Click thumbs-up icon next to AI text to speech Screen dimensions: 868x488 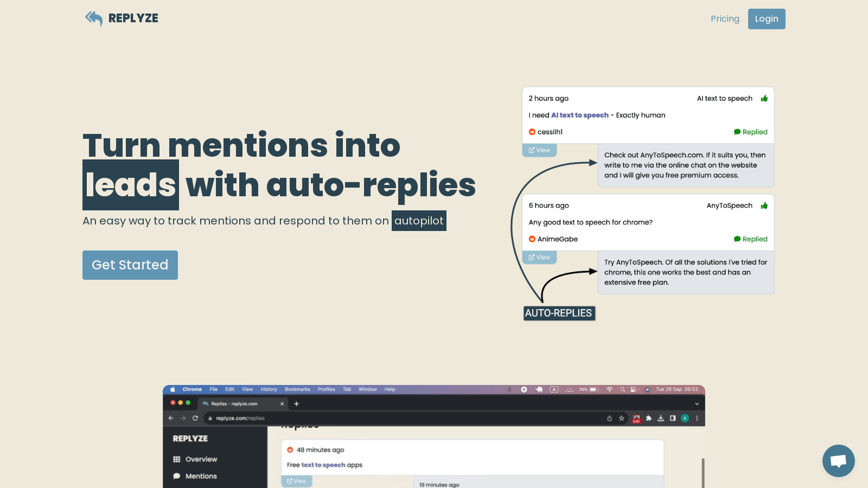[764, 98]
